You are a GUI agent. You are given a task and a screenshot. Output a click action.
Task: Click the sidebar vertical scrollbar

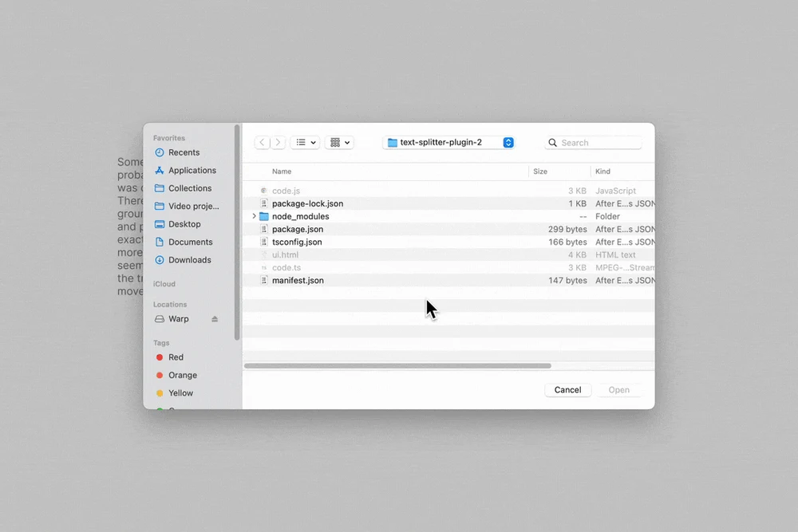point(237,232)
